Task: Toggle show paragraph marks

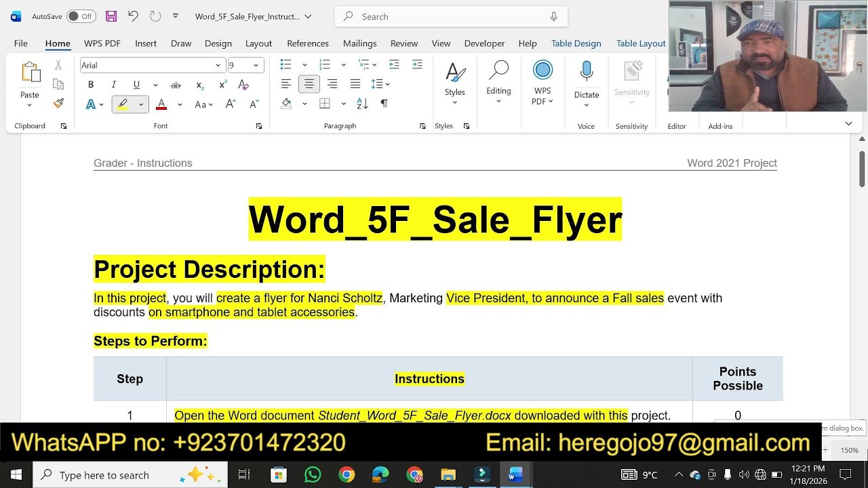Action: click(x=384, y=104)
